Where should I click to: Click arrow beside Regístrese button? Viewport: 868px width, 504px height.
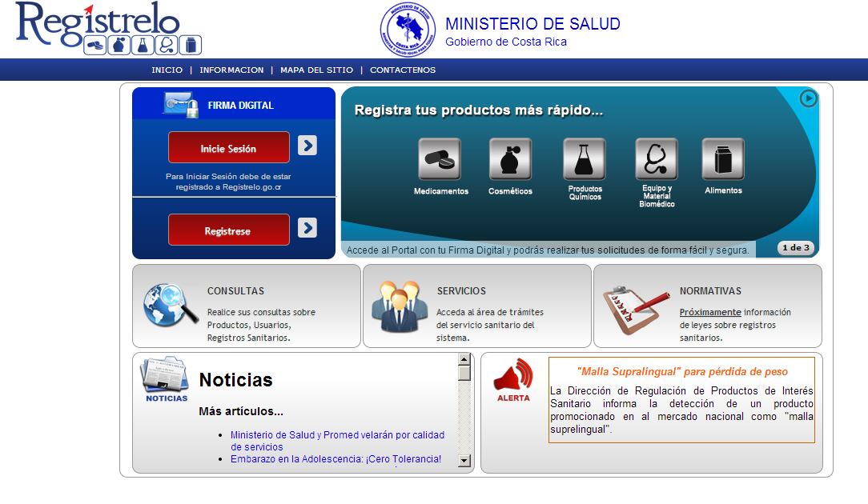click(x=307, y=228)
